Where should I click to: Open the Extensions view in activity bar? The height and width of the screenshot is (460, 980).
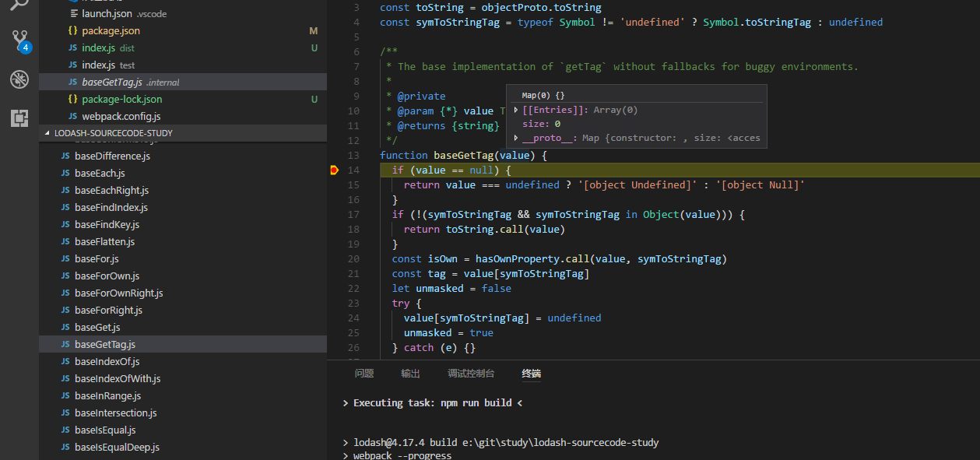pyautogui.click(x=19, y=118)
